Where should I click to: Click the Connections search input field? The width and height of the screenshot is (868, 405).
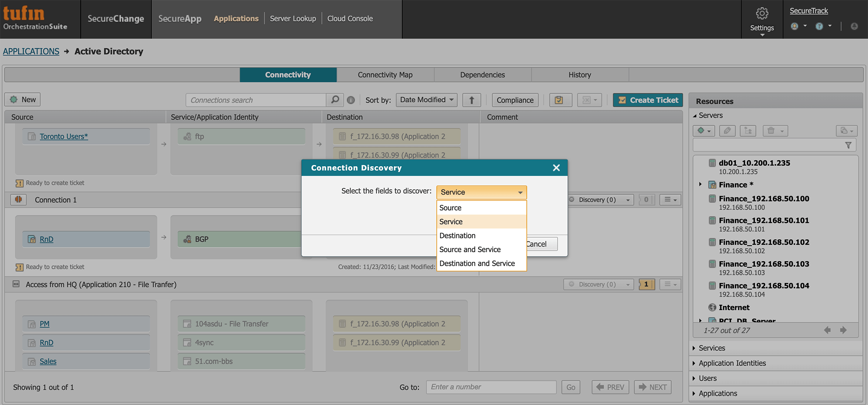coord(256,100)
